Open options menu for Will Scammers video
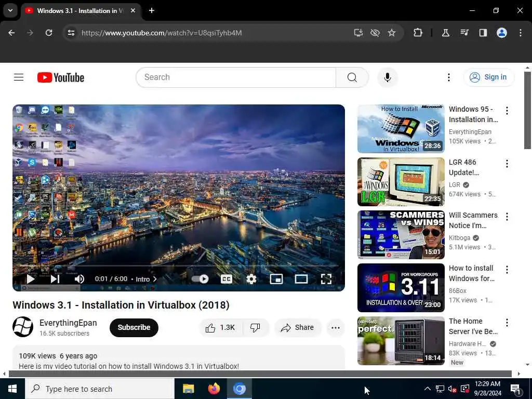Viewport: 532px width, 399px height. [507, 217]
